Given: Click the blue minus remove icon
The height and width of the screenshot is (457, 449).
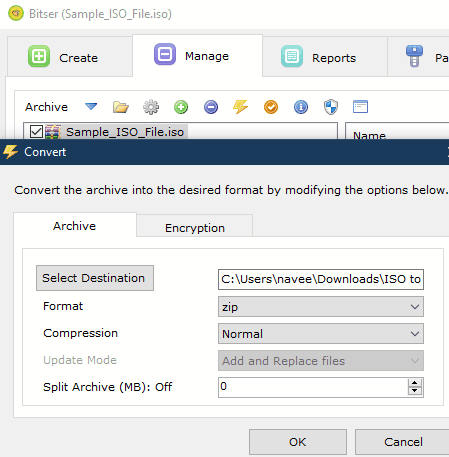Looking at the screenshot, I should pyautogui.click(x=211, y=107).
